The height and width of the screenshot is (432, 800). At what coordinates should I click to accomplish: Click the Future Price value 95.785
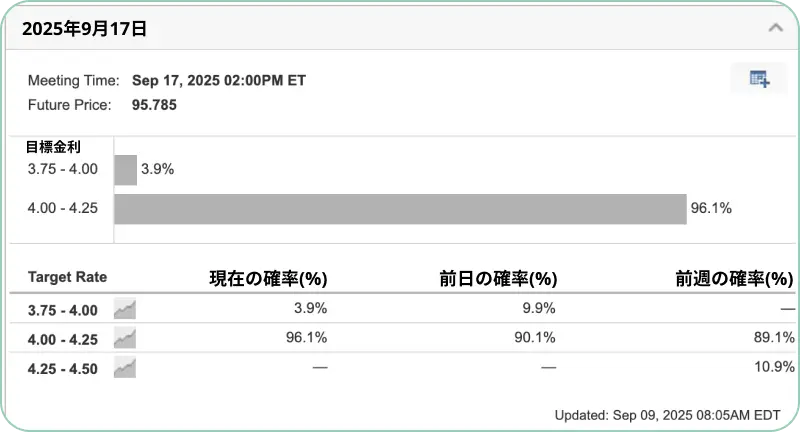click(154, 105)
